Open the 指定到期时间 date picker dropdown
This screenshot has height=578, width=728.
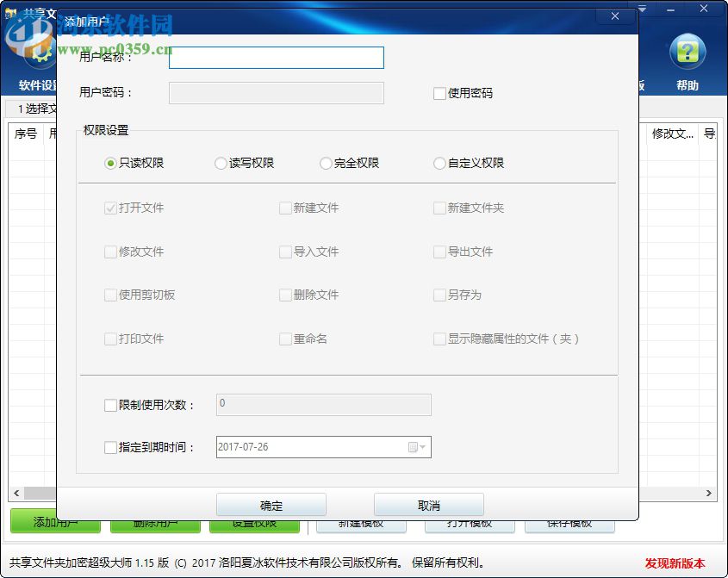(x=420, y=446)
